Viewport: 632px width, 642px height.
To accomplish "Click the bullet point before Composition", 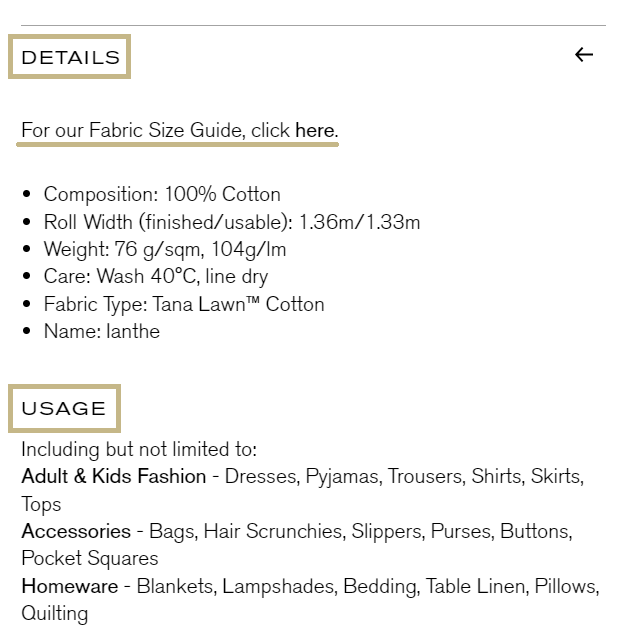I will pos(27,194).
